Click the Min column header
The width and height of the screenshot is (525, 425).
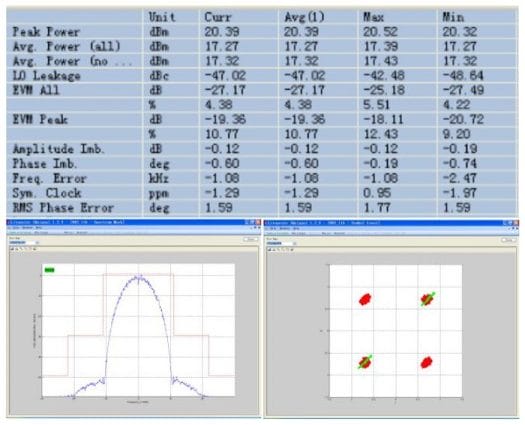453,17
